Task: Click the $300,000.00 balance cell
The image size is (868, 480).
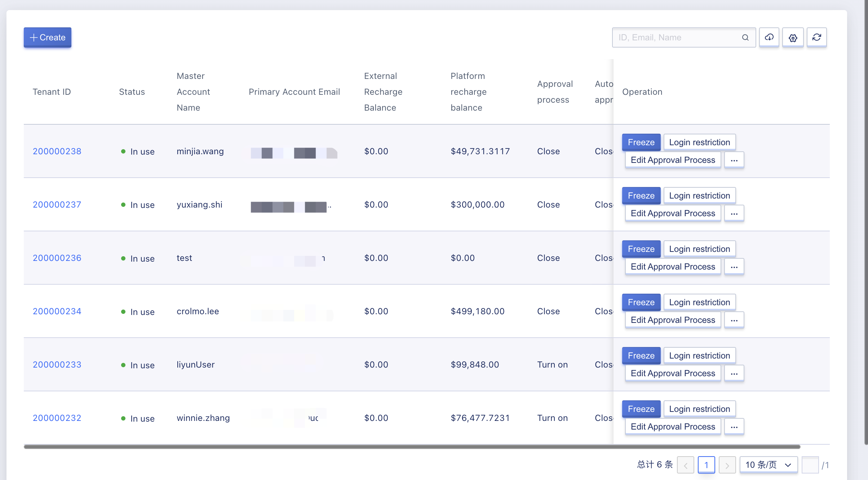Action: tap(478, 205)
